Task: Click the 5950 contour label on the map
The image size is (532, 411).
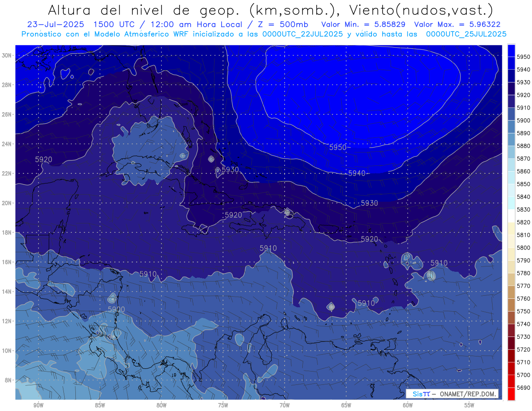Action: pyautogui.click(x=338, y=147)
